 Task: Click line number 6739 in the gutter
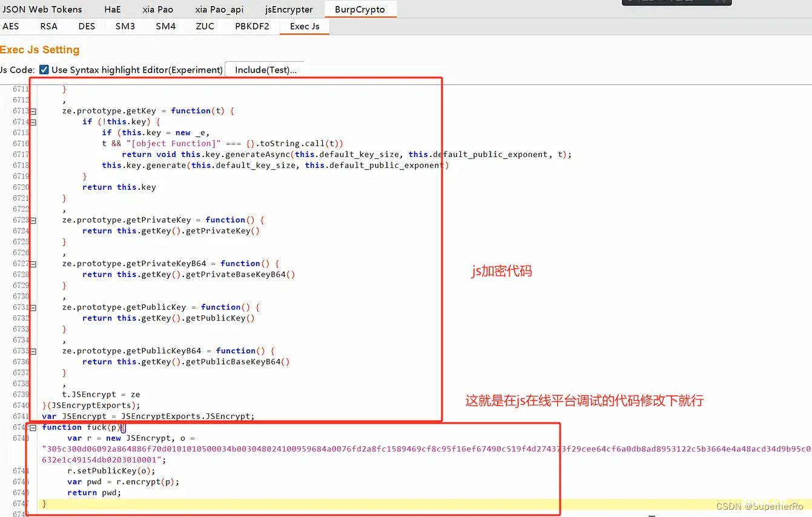pyautogui.click(x=21, y=395)
